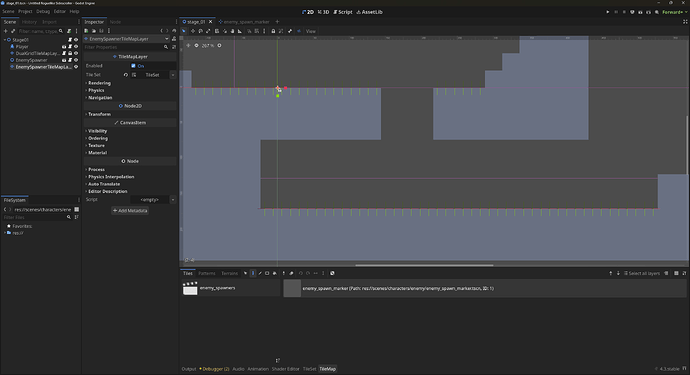Switch to the Script workspace

pos(343,12)
